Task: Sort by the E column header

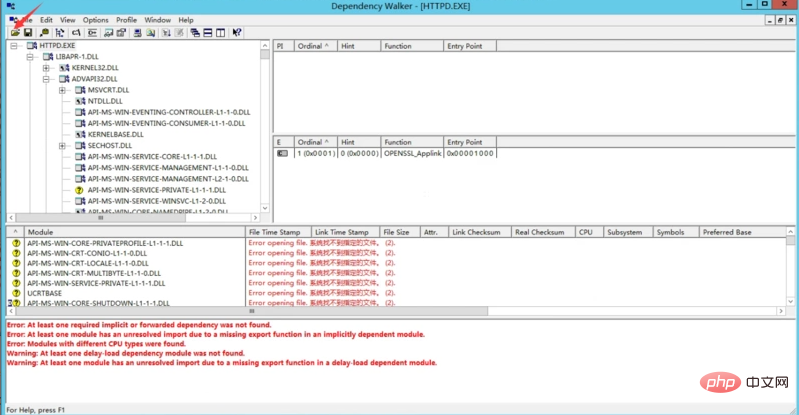Action: 284,142
